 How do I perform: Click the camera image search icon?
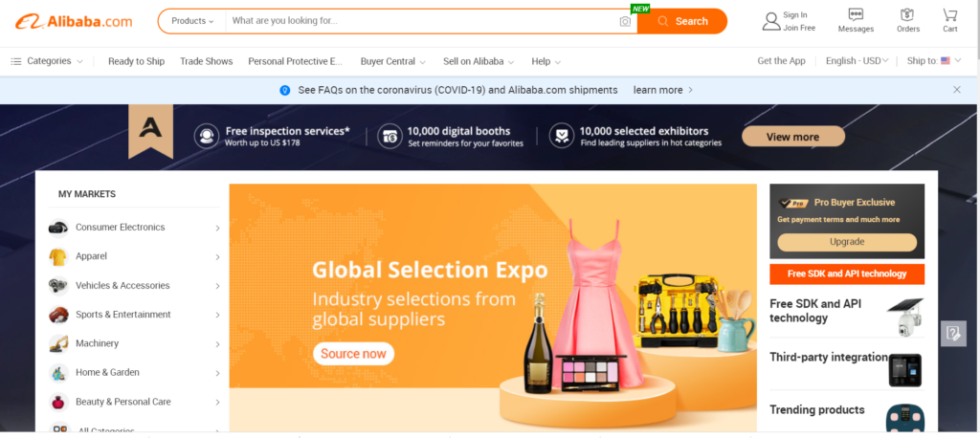pyautogui.click(x=625, y=21)
